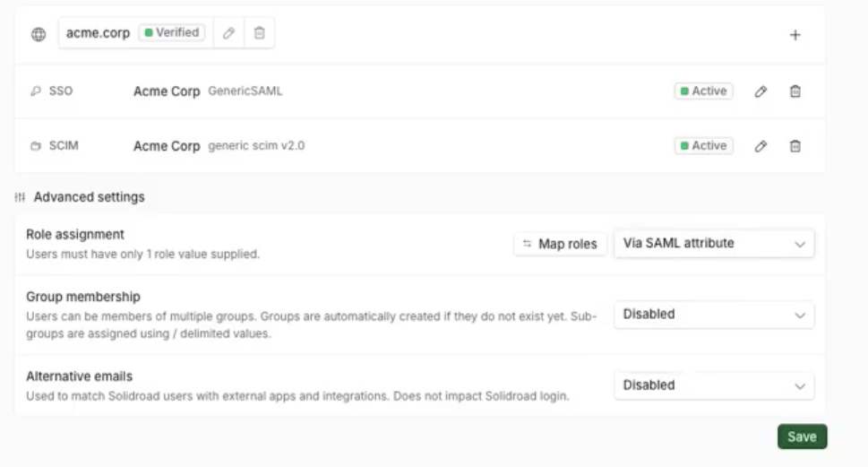Click the SCIM row label

(x=64, y=146)
